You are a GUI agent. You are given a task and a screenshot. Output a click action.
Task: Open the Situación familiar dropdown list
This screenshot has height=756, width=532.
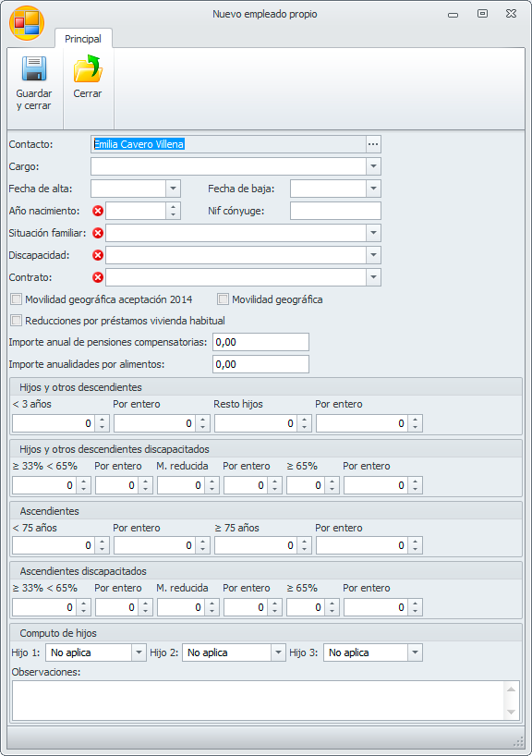373,233
